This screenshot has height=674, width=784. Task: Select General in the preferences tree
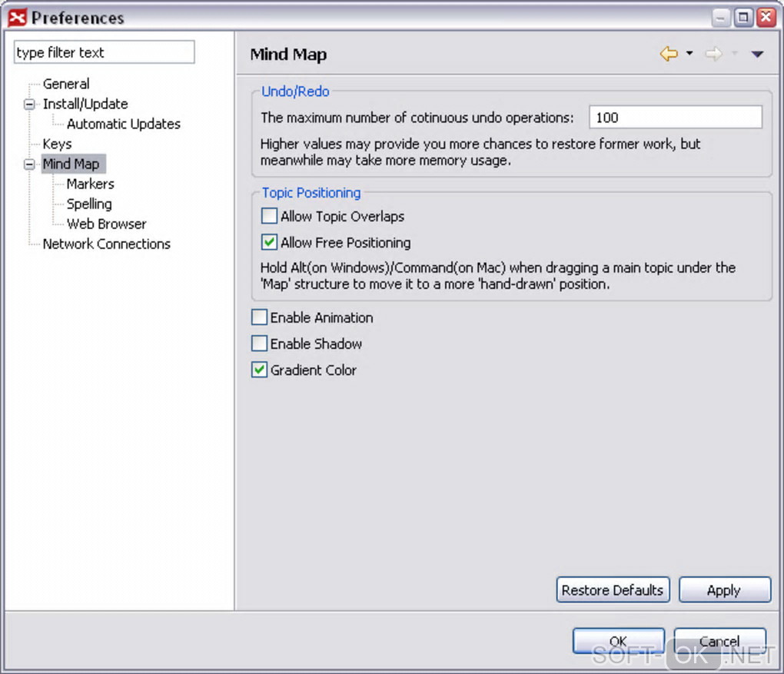pos(66,85)
